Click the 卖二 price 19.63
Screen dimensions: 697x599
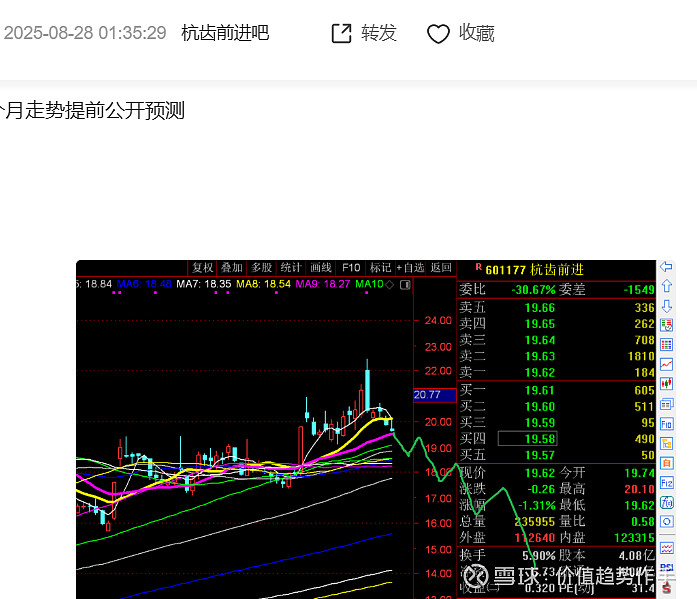[x=540, y=356]
